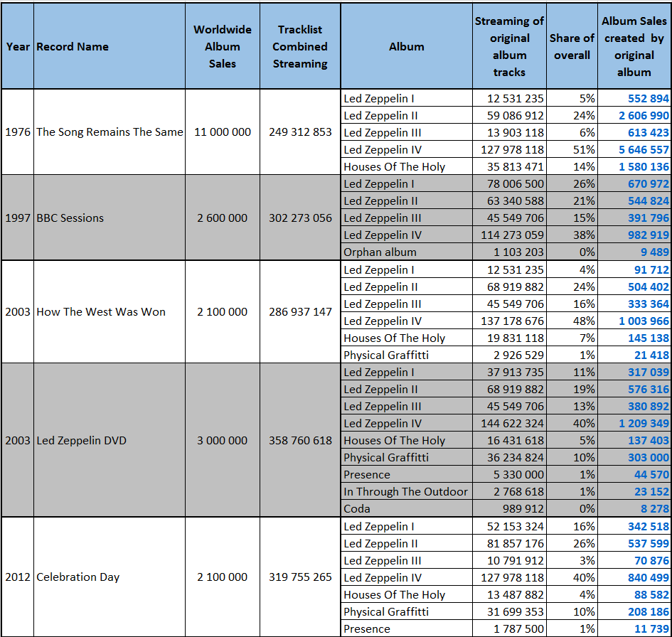Click 'Streaming of original album tracks' header
The image size is (672, 637).
tap(509, 46)
